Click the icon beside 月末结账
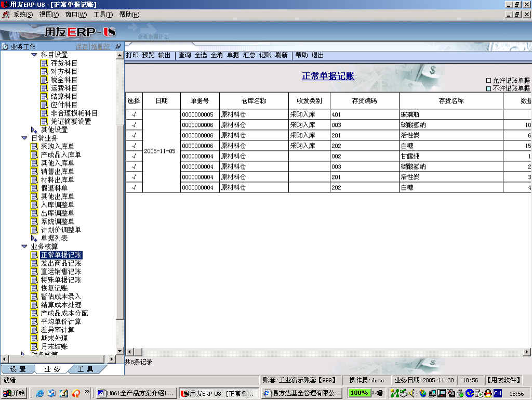This screenshot has width=532, height=400. (35, 346)
